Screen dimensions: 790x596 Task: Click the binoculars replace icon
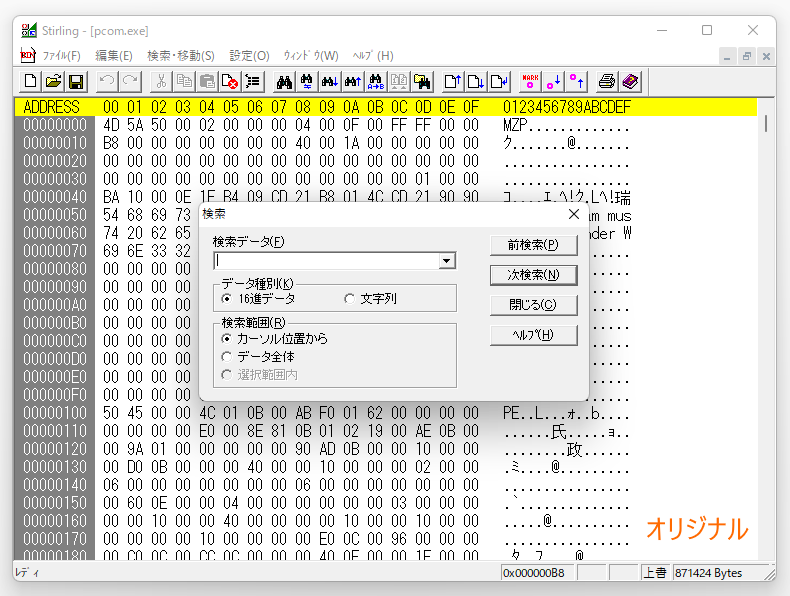click(x=307, y=82)
